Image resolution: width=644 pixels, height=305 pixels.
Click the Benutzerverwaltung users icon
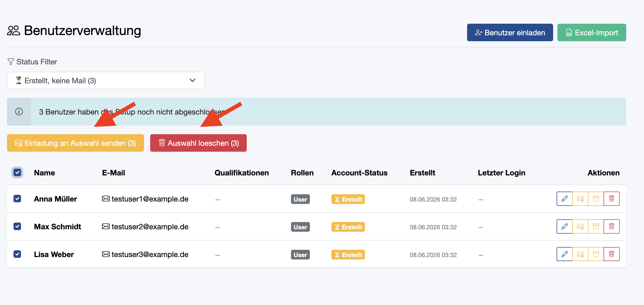point(13,30)
